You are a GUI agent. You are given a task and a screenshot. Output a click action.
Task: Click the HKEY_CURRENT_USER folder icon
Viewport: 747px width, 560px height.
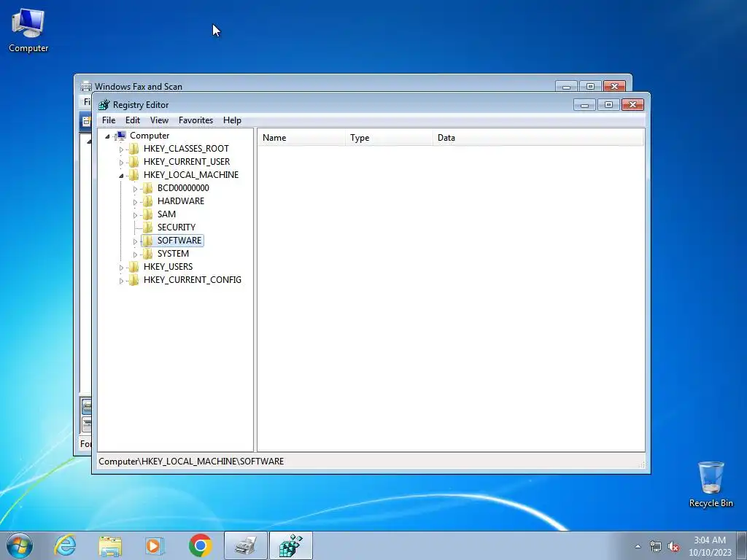134,162
